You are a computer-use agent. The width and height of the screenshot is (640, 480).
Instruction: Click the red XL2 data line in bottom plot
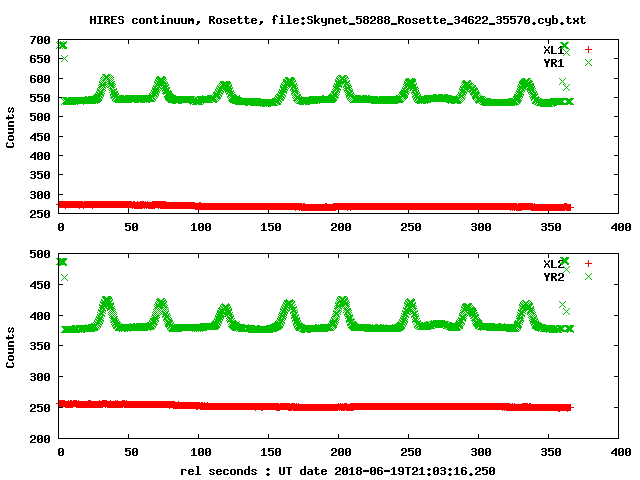pyautogui.click(x=314, y=406)
